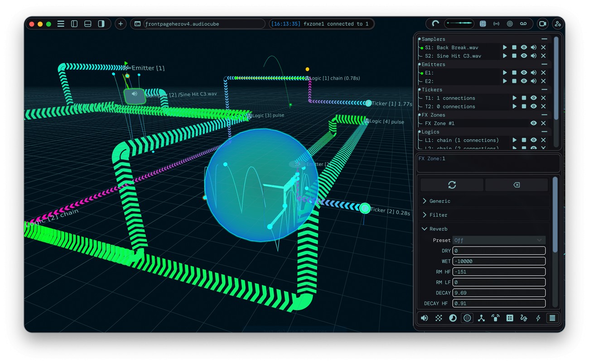Viewport: 589px width, 364px height.
Task: Click the branching node icon in bottom toolbar
Action: click(481, 318)
